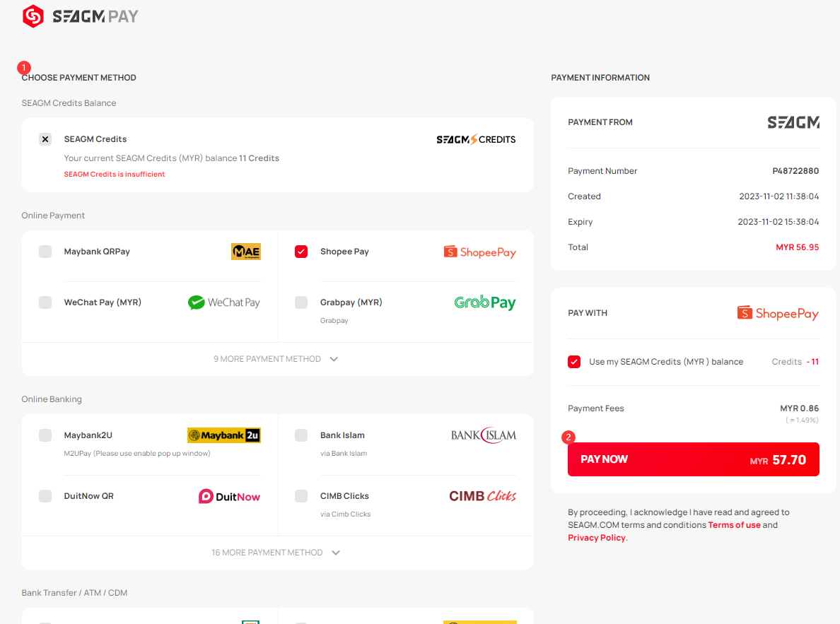
Task: Click the via Bank Islam subtitle
Action: click(x=344, y=454)
